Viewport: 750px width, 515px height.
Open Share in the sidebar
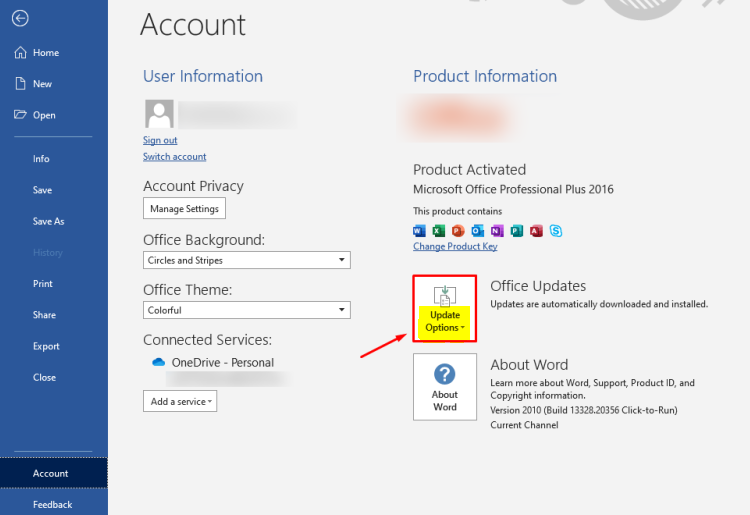click(44, 315)
